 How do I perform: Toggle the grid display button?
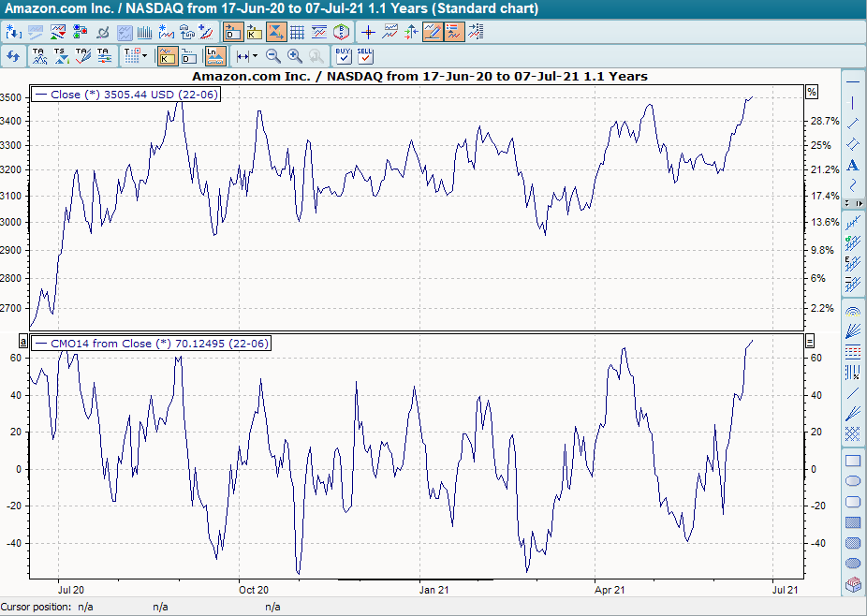[297, 32]
